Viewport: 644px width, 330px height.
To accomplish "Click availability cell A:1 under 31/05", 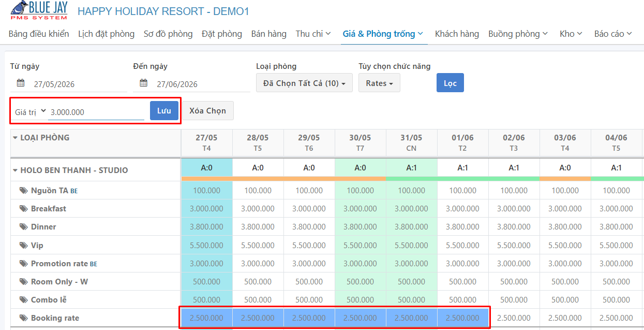I will (411, 168).
